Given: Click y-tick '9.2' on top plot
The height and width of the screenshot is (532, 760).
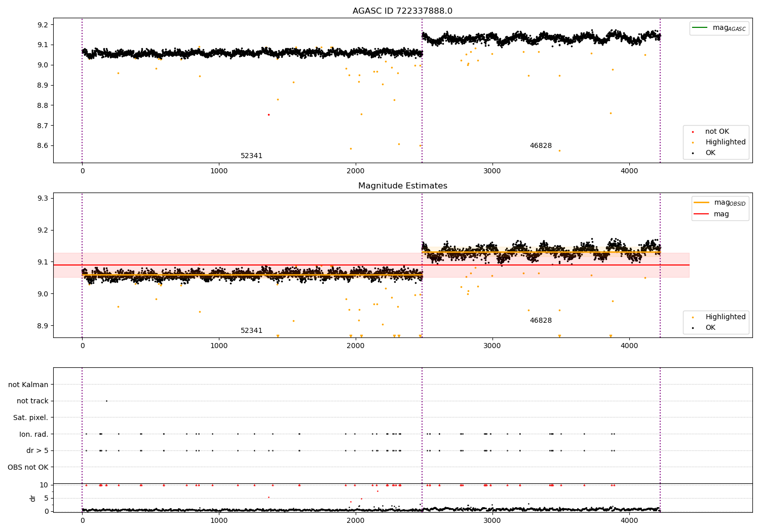Looking at the screenshot, I should (43, 25).
